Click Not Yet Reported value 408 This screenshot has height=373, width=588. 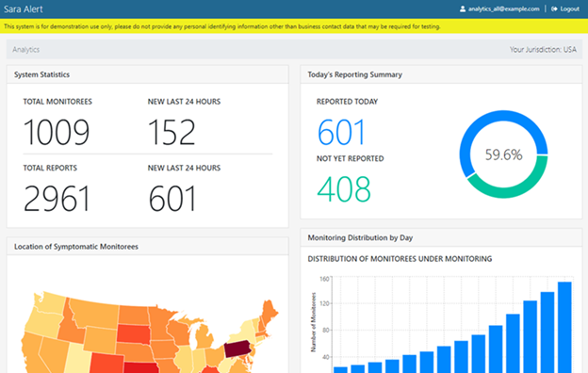(x=344, y=189)
